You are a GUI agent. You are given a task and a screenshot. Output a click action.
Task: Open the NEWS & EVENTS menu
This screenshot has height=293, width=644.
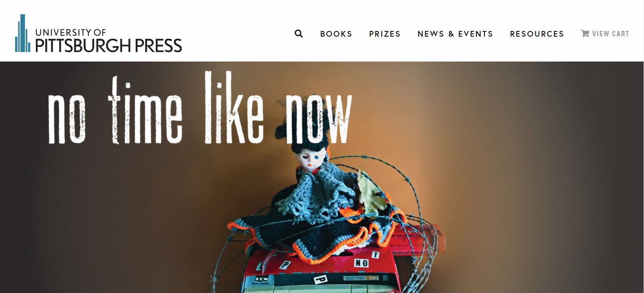(x=455, y=34)
